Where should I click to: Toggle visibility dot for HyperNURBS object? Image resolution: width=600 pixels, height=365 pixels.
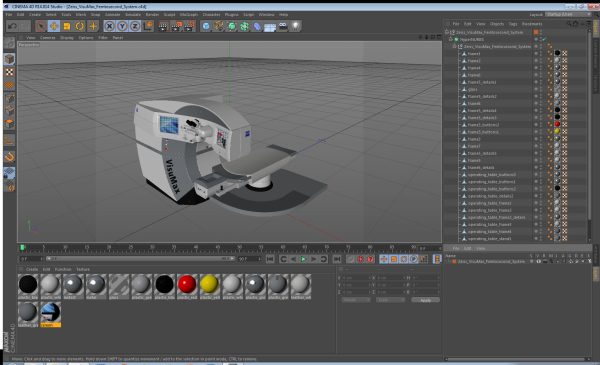point(536,39)
